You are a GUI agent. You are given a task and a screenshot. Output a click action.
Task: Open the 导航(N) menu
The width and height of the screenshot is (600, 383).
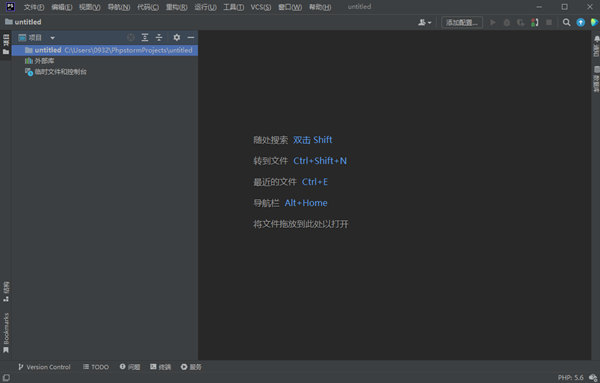click(x=119, y=7)
